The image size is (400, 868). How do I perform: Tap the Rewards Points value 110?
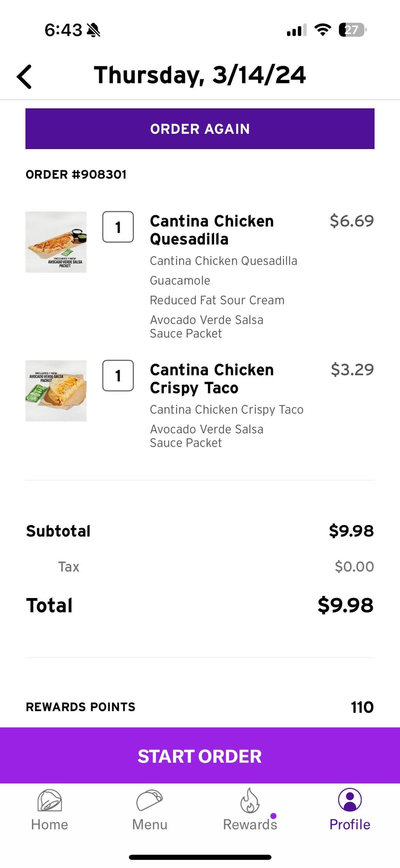coord(362,707)
